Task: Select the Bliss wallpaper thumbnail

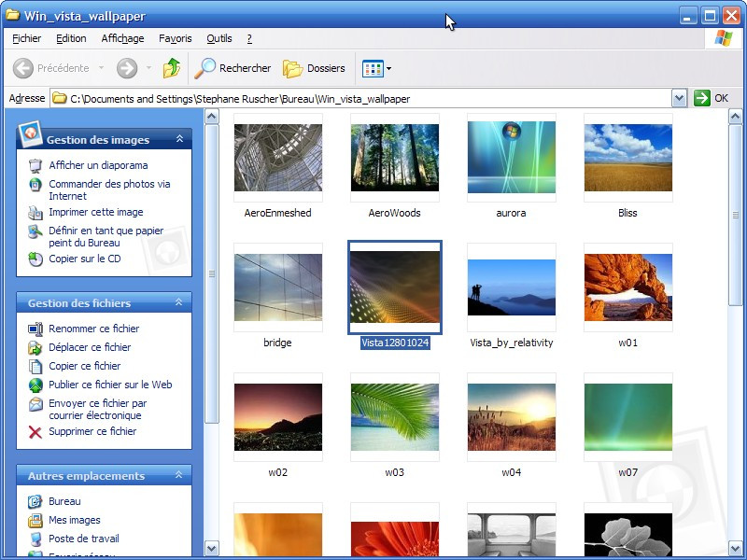Action: point(627,157)
